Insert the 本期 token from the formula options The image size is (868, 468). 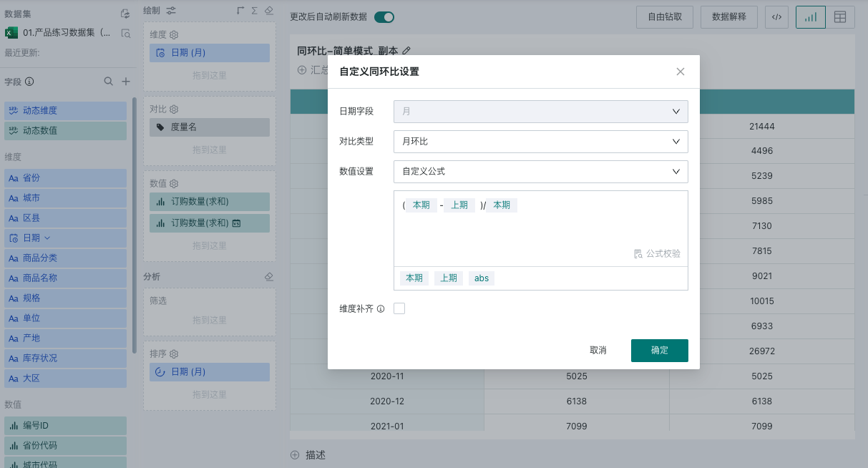point(414,278)
